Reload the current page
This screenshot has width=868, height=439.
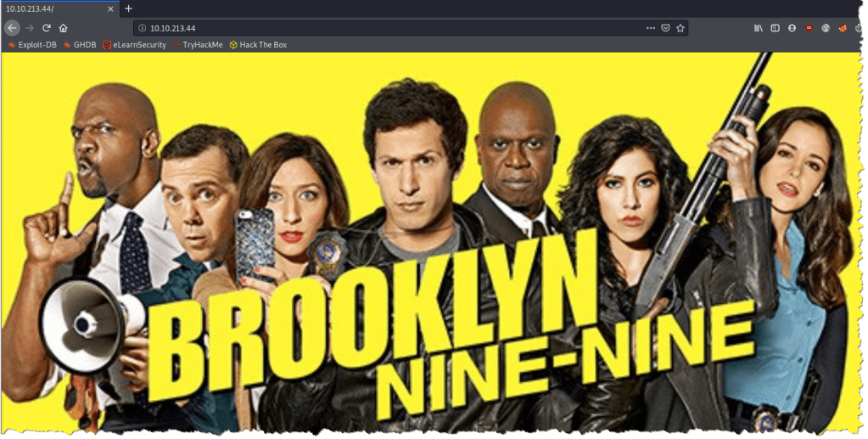click(47, 28)
